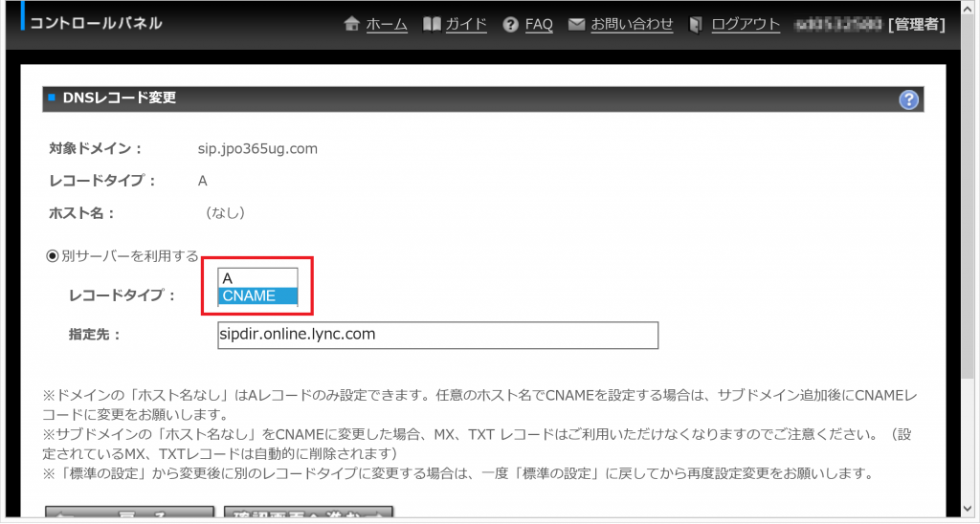
Task: Click the DNSレコード変更 heading
Action: point(120,98)
